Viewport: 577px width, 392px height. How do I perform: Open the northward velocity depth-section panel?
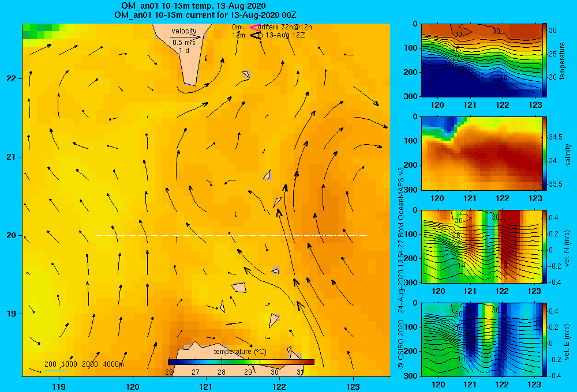click(481, 246)
